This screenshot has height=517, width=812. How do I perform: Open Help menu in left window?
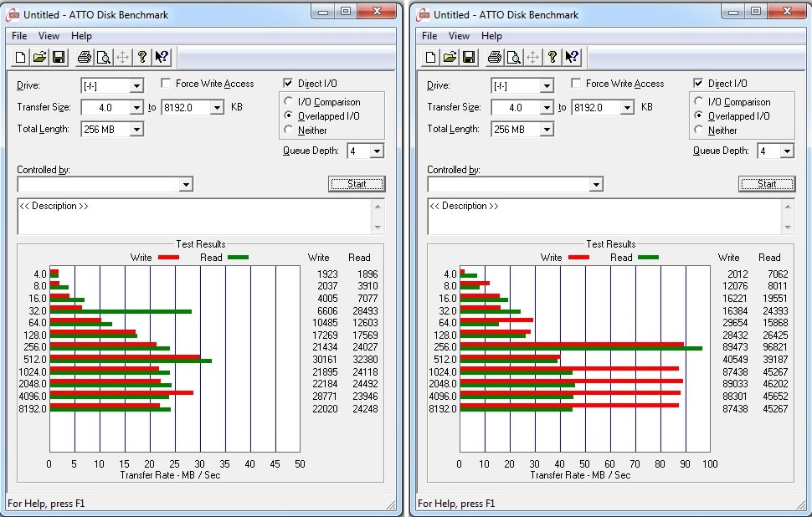click(x=81, y=36)
